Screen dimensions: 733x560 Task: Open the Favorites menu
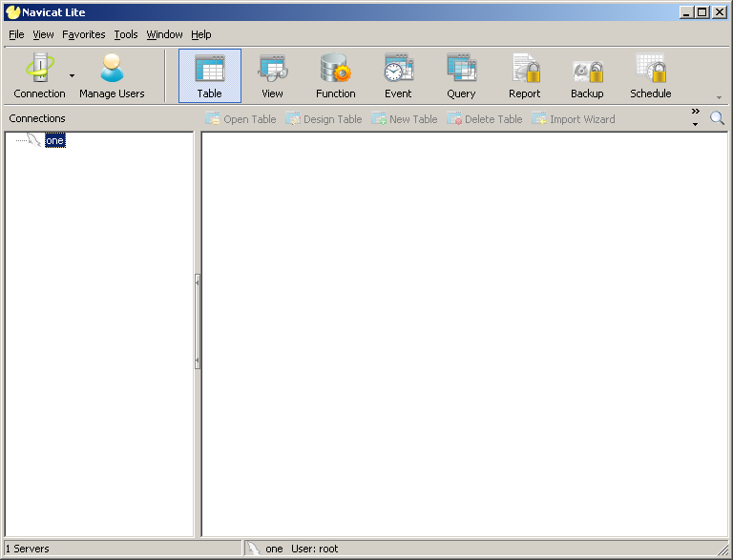(x=84, y=34)
